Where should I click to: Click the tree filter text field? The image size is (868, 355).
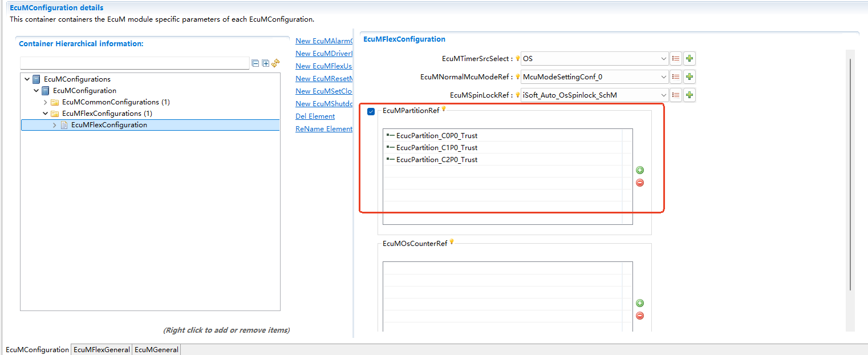point(135,63)
